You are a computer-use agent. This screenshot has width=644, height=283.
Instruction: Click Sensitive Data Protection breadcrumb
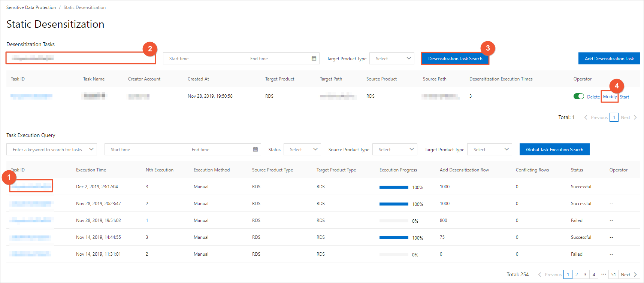[x=31, y=7]
